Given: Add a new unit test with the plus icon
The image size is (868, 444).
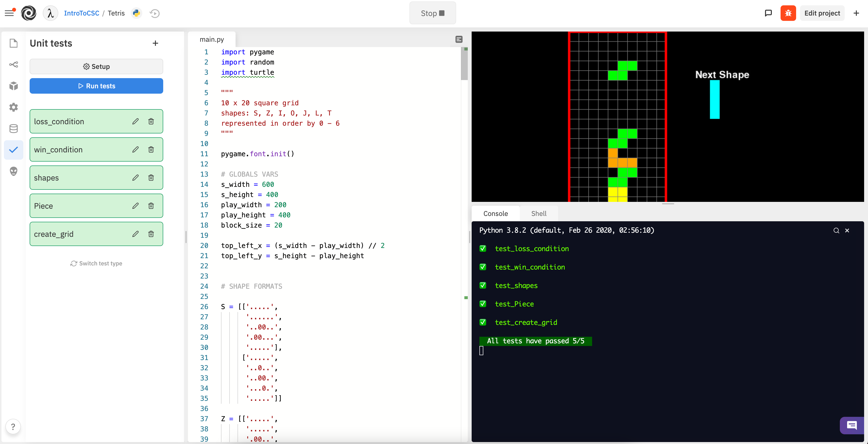Looking at the screenshot, I should point(155,43).
